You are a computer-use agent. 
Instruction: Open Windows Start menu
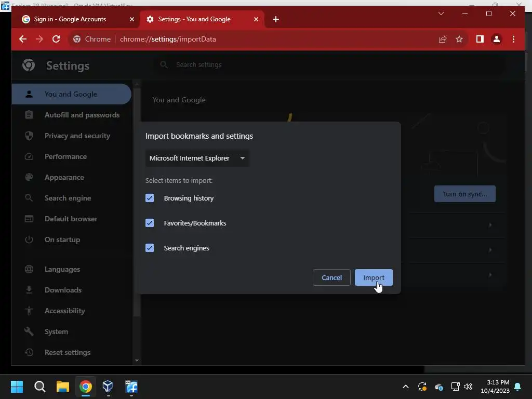tap(17, 387)
